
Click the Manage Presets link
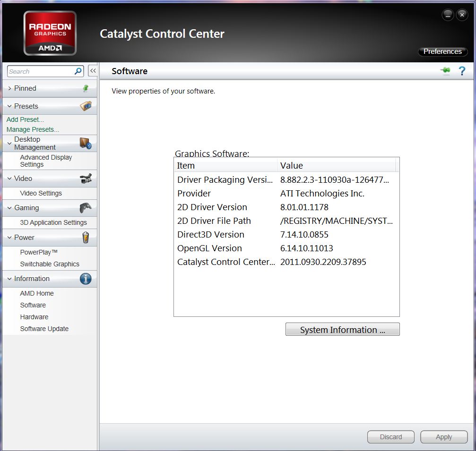pyautogui.click(x=33, y=129)
